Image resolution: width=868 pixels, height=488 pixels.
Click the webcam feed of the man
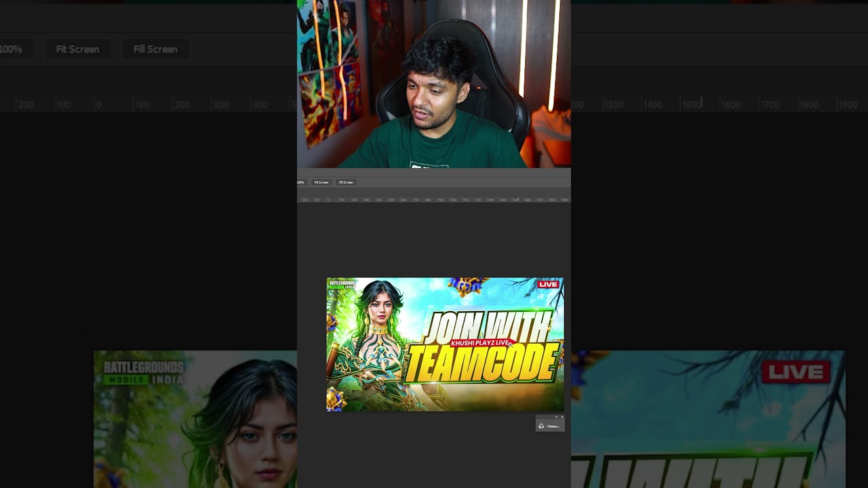434,84
